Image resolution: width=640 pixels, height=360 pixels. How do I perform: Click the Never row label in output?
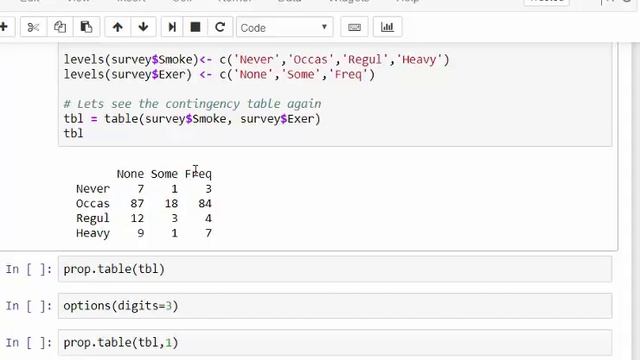pos(93,189)
